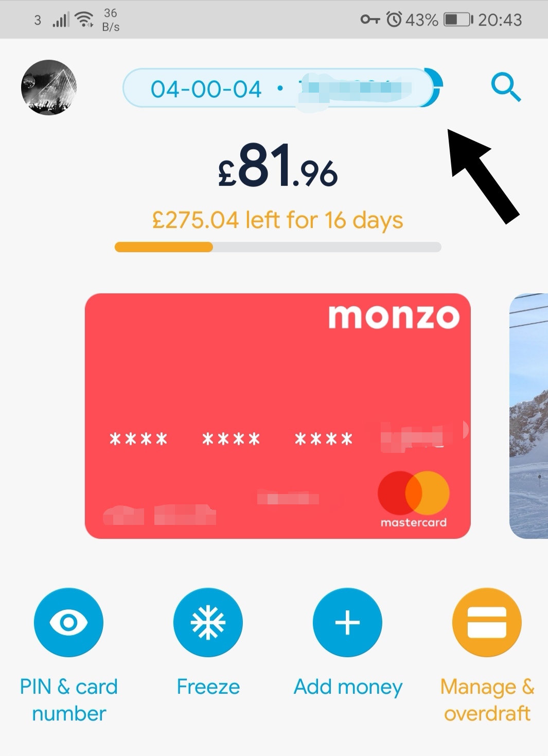This screenshot has height=756, width=548.
Task: Open the £275.04 left for 16 days summary
Action: (278, 220)
